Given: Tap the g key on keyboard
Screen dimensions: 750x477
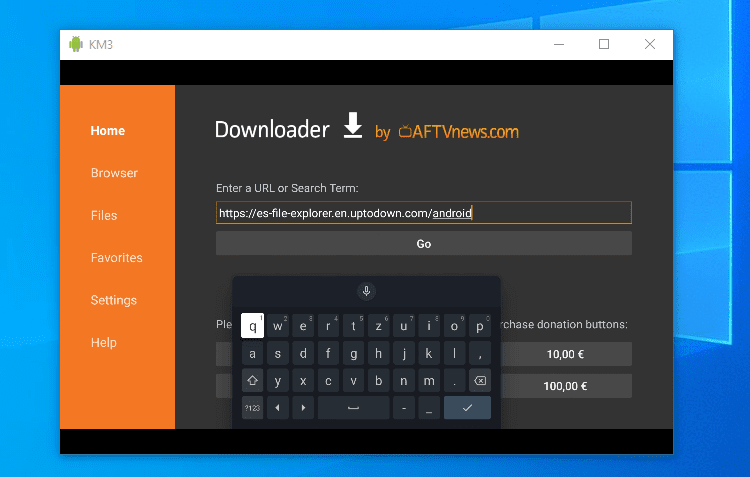Looking at the screenshot, I should [353, 354].
